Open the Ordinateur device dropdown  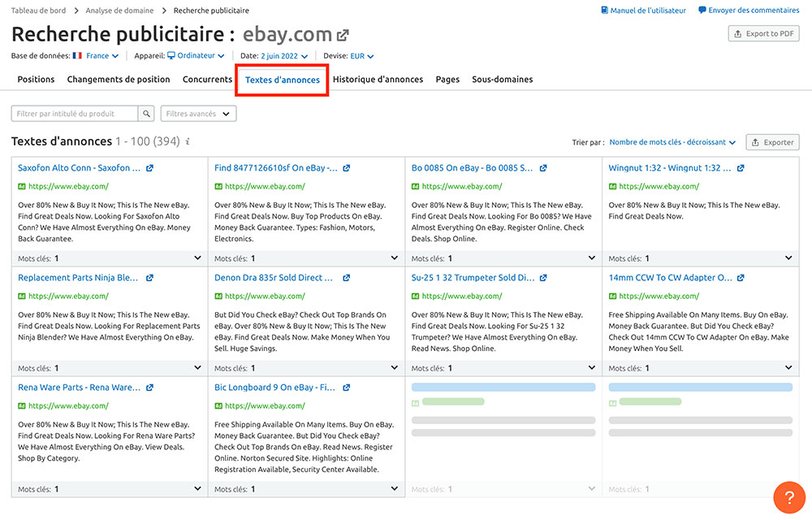click(201, 56)
